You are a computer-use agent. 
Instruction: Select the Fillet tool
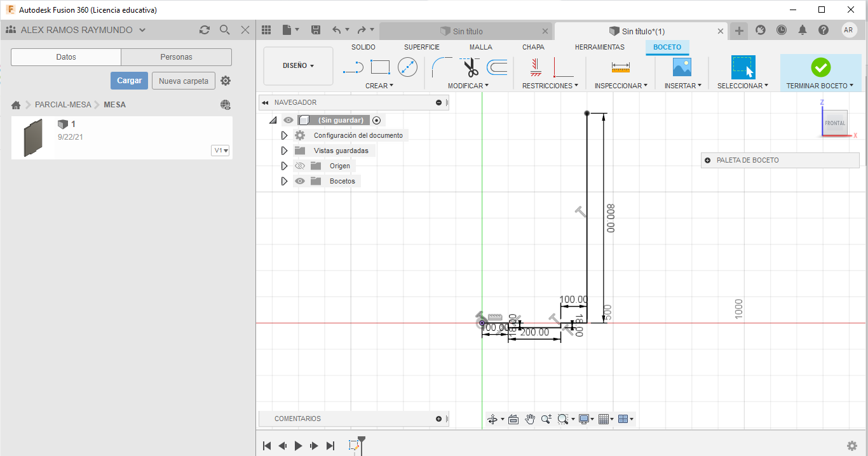[442, 67]
